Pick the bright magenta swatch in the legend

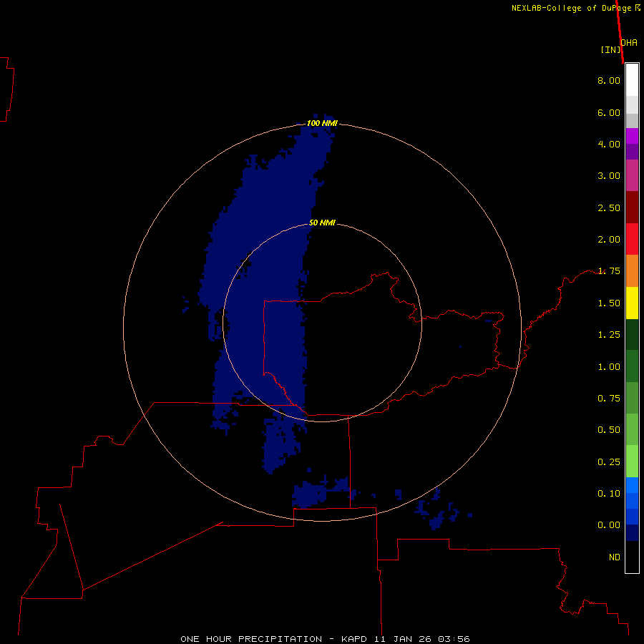[x=632, y=136]
